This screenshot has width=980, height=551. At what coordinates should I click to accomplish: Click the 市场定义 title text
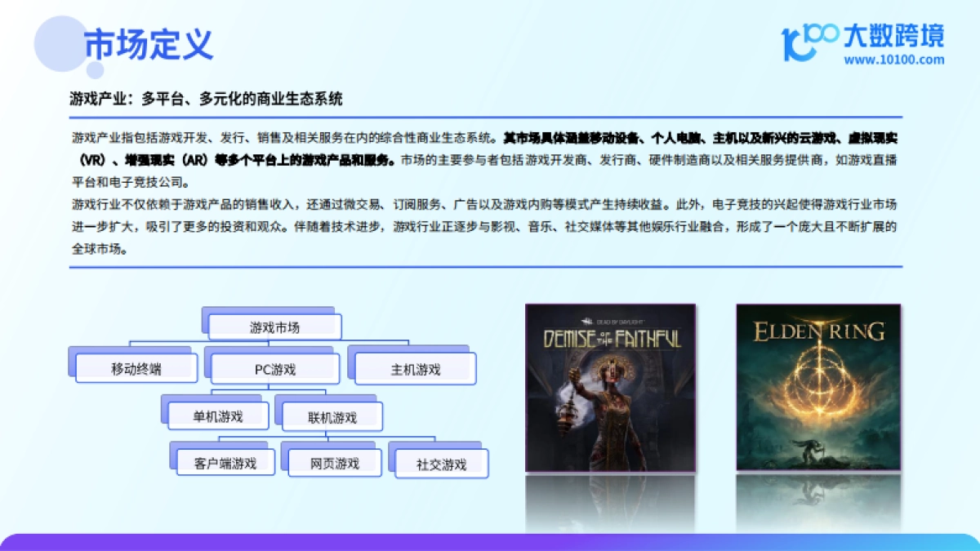click(147, 46)
